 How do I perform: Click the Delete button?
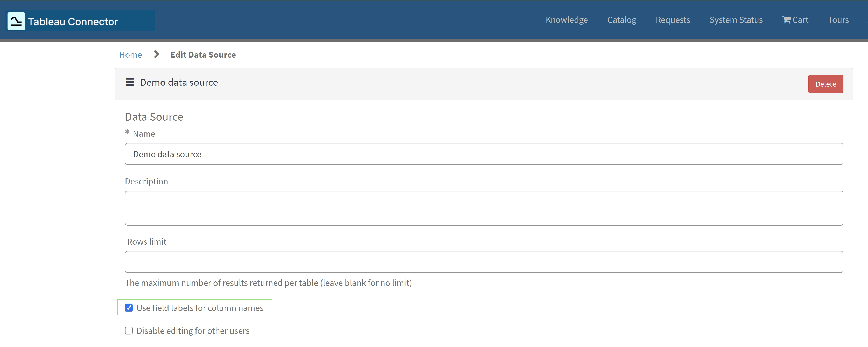[825, 84]
